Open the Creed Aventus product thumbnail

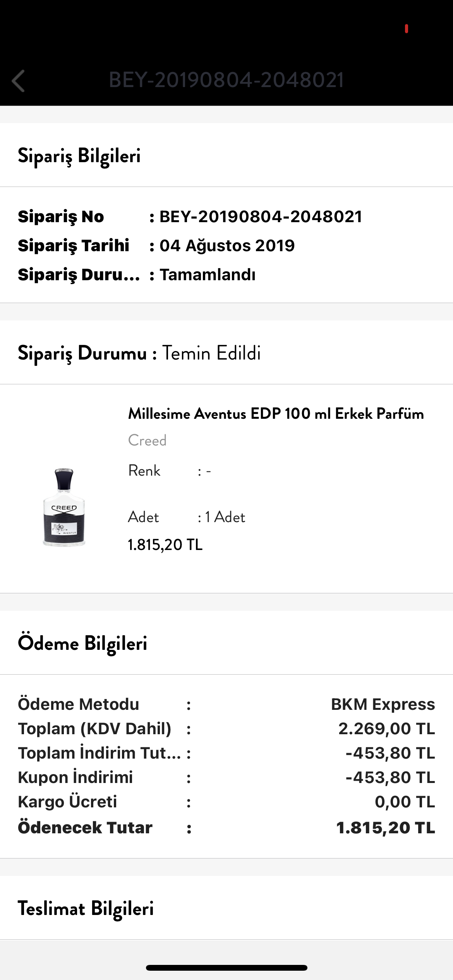tap(64, 507)
